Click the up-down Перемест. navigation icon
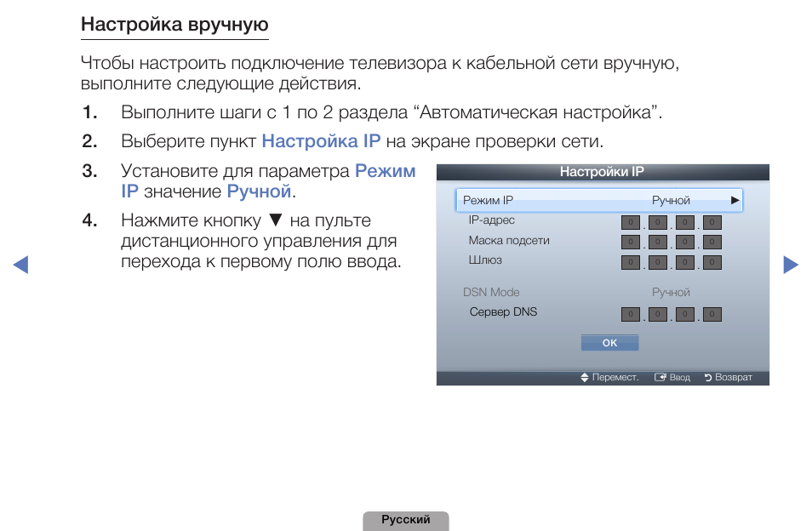812x531 pixels. tap(585, 378)
